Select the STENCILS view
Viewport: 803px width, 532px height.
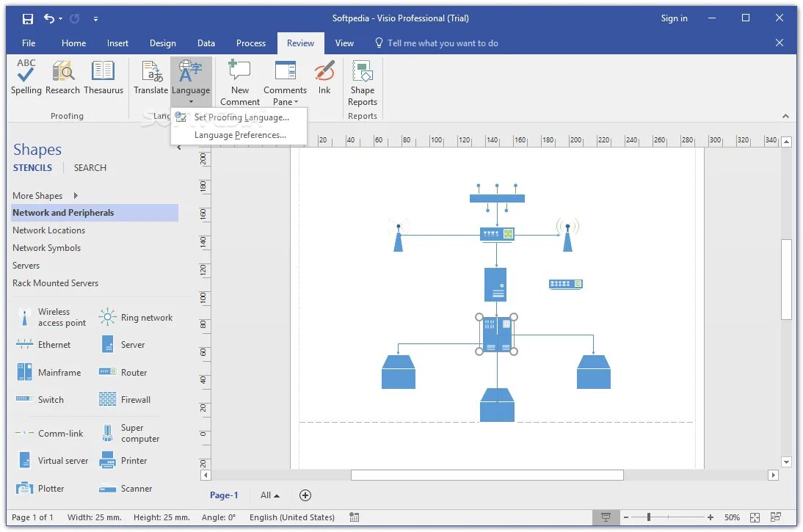pyautogui.click(x=32, y=168)
